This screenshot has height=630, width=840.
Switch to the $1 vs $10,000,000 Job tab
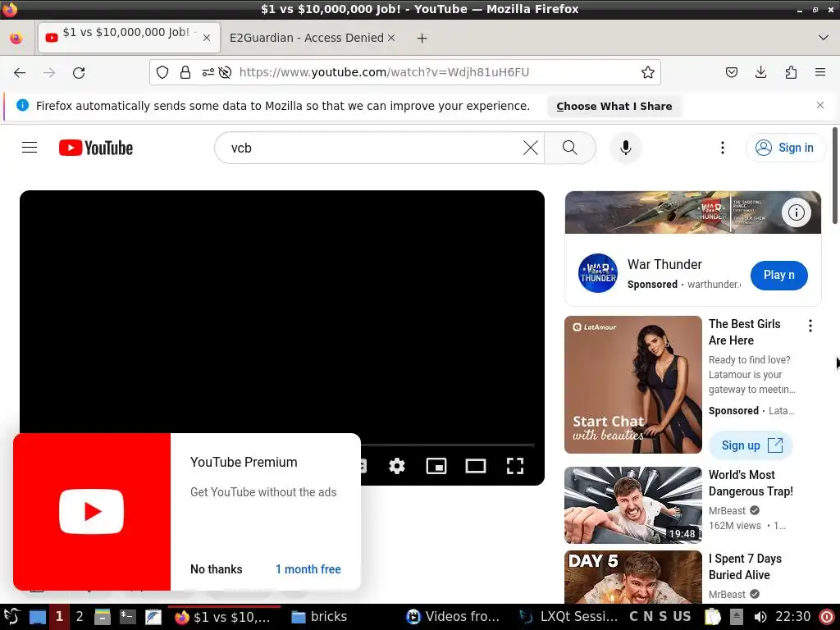129,38
